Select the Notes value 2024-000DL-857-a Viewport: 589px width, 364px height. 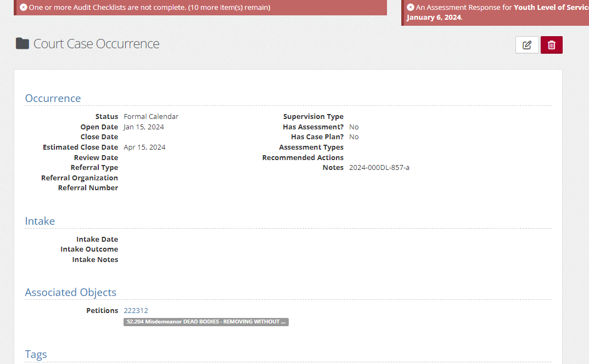tap(379, 167)
